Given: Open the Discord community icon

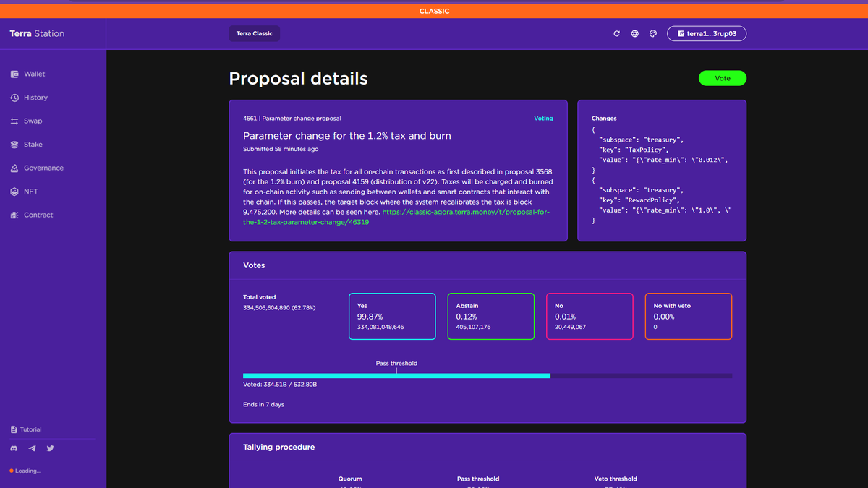Looking at the screenshot, I should 14,448.
